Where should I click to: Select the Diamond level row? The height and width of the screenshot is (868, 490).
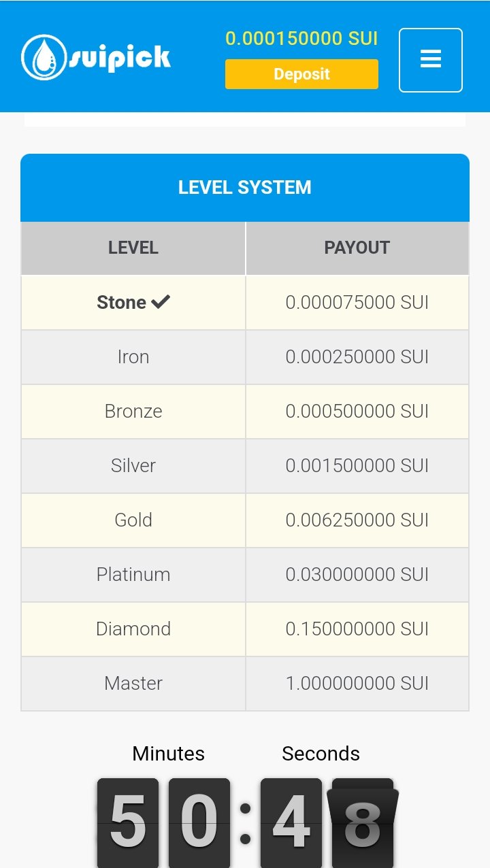133,629
